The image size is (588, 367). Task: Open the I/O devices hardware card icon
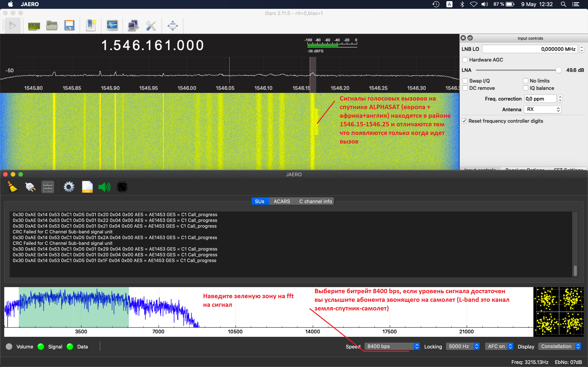click(x=34, y=26)
